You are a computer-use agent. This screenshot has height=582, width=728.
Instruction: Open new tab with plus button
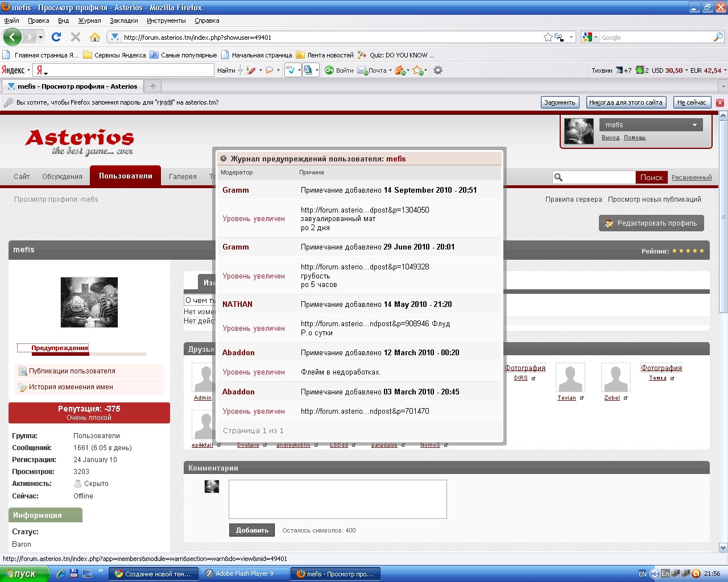click(152, 86)
